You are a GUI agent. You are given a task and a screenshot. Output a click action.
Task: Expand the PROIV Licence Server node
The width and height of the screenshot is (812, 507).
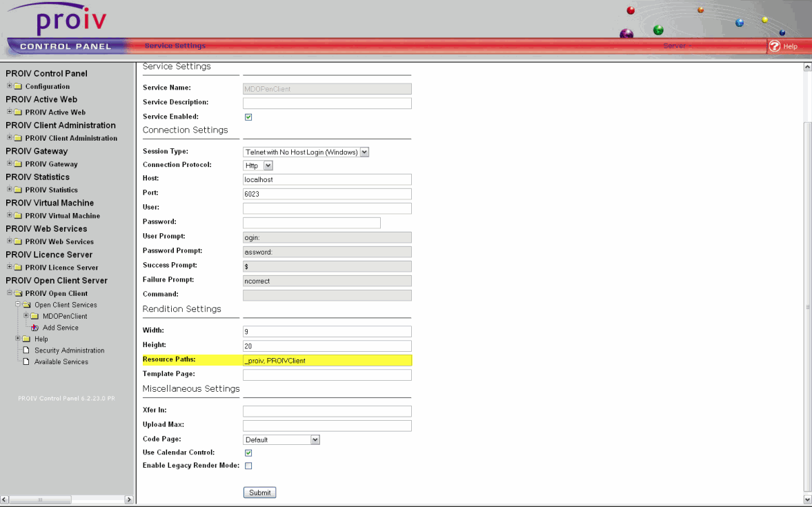10,267
